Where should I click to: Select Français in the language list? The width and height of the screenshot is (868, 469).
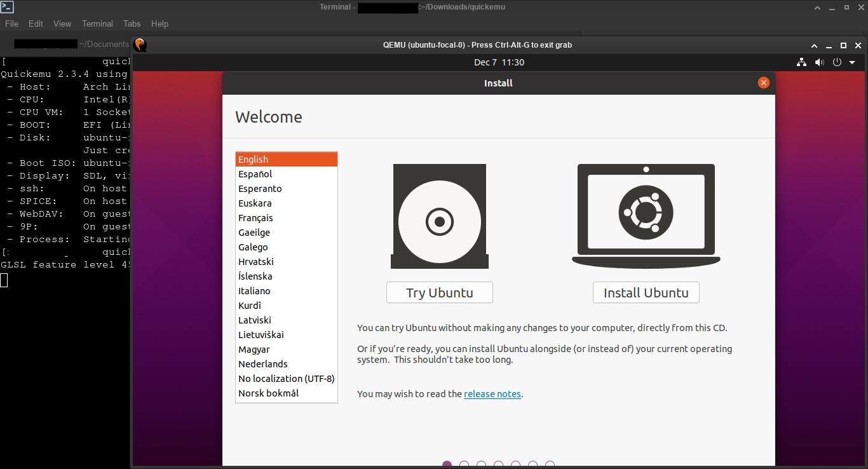coord(286,218)
